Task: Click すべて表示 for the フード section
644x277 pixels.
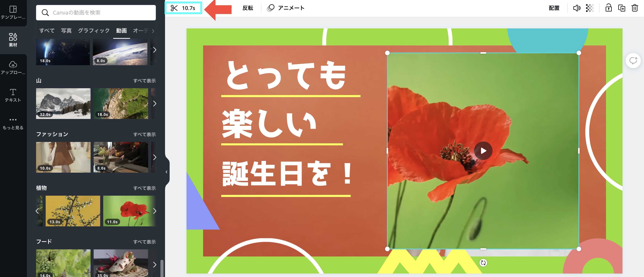Action: tap(144, 242)
